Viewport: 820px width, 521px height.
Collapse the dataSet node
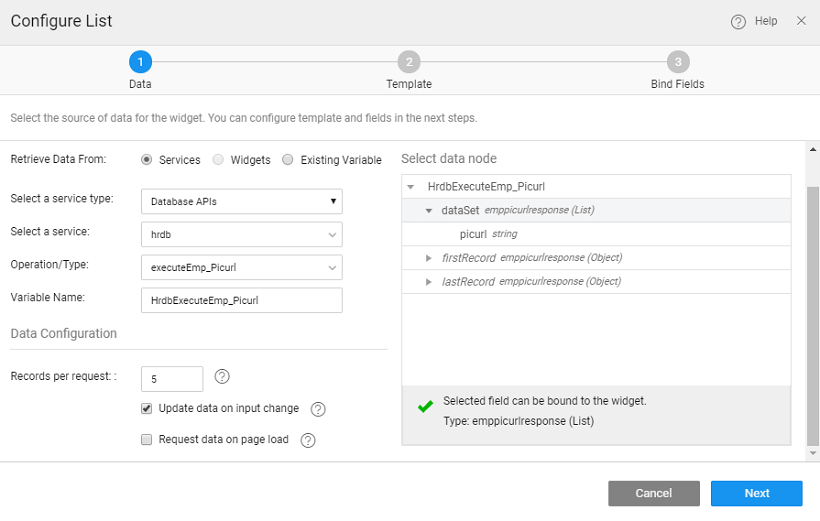(429, 210)
